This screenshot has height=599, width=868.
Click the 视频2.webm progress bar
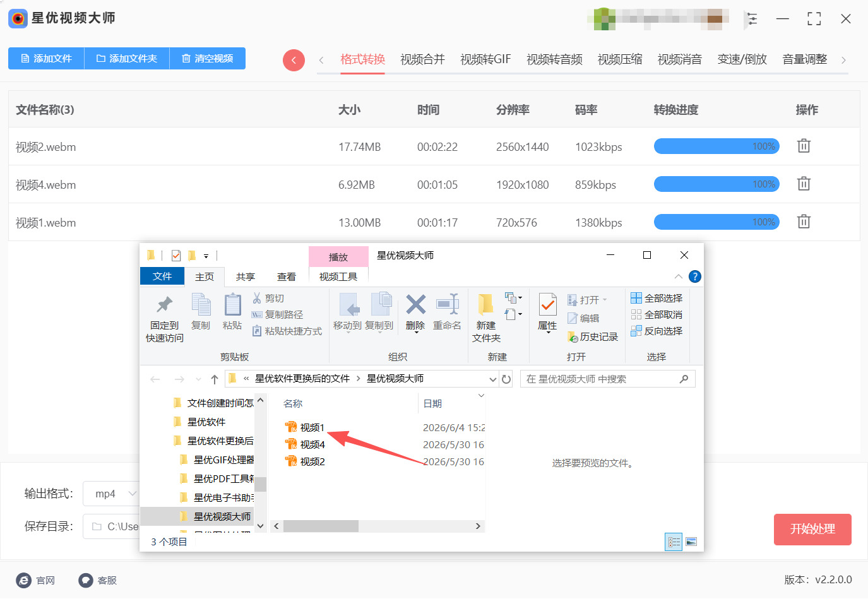[x=716, y=146]
